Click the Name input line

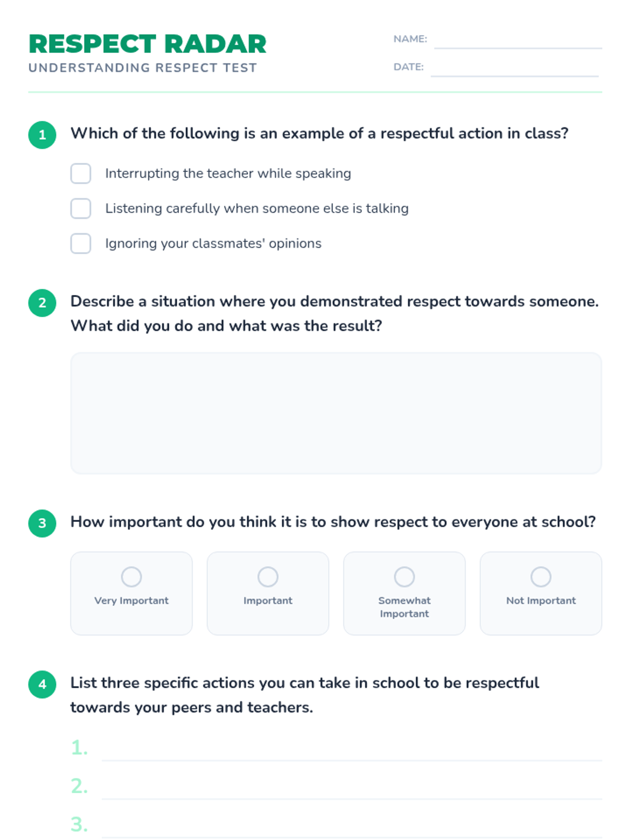click(x=518, y=41)
